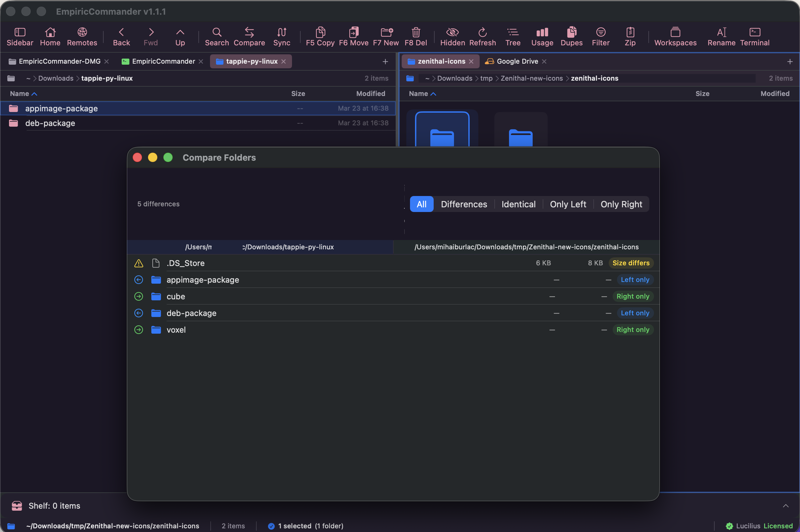Viewport: 800px width, 532px height.
Task: Show Only Left differences in compare results
Action: point(568,204)
